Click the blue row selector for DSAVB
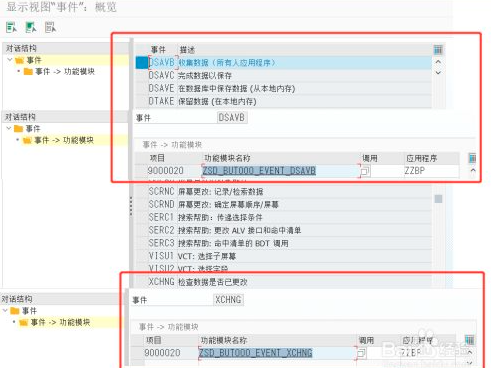The width and height of the screenshot is (491, 368). coord(142,63)
